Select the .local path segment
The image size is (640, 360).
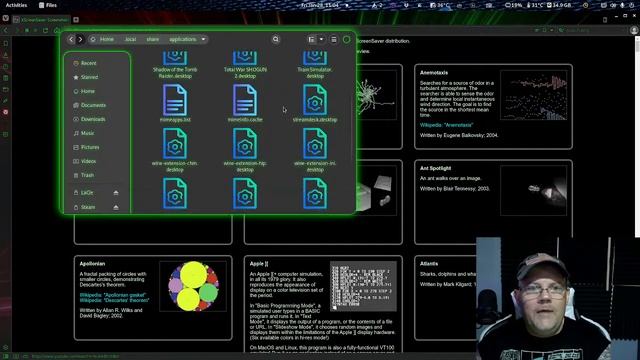pos(130,39)
